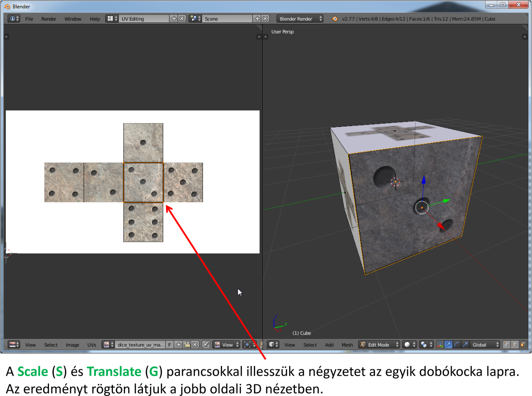The width and height of the screenshot is (532, 396).
Task: Add new image with plus icon
Action: point(179,345)
